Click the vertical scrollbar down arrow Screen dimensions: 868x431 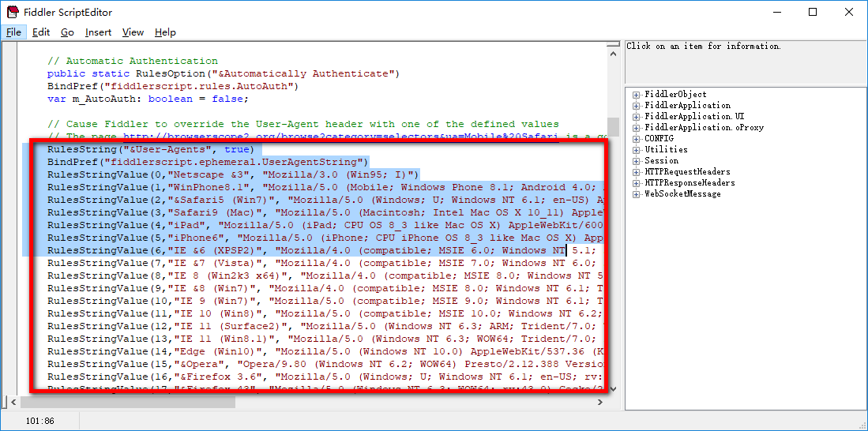pyautogui.click(x=613, y=388)
